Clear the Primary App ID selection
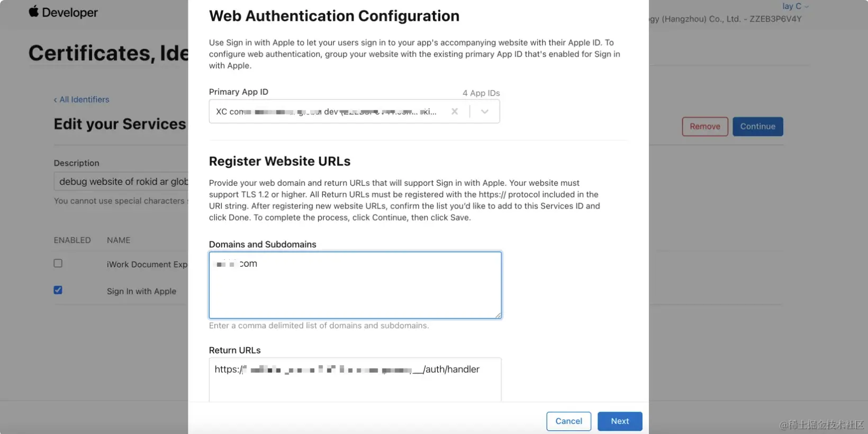Screen dimensions: 868x434 [455, 112]
